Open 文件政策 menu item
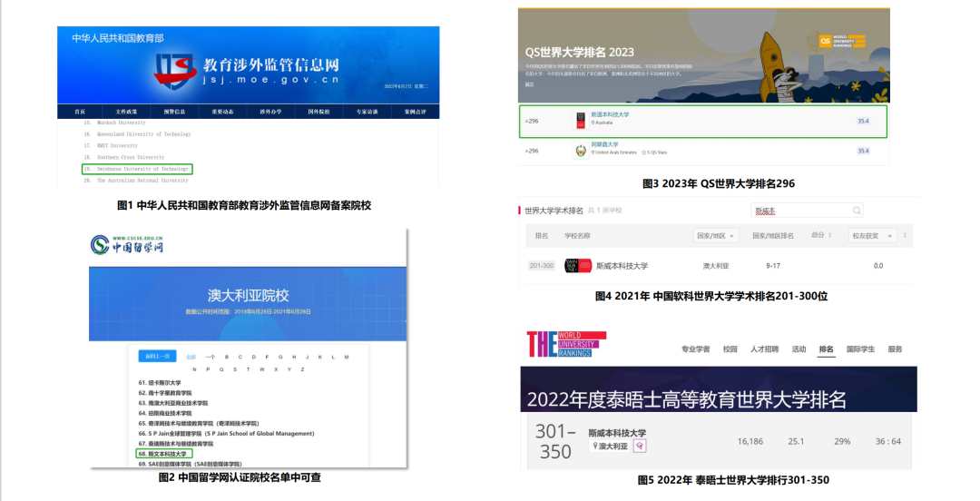 point(126,112)
